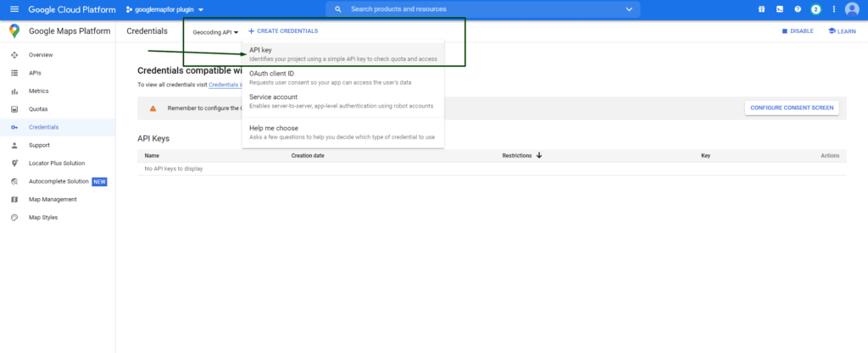This screenshot has width=868, height=353.
Task: Click the Cloud Shell terminal icon
Action: point(779,9)
